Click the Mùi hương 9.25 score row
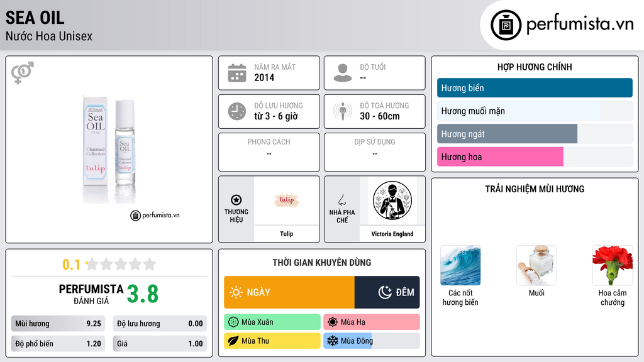The width and height of the screenshot is (644, 362). (x=58, y=324)
